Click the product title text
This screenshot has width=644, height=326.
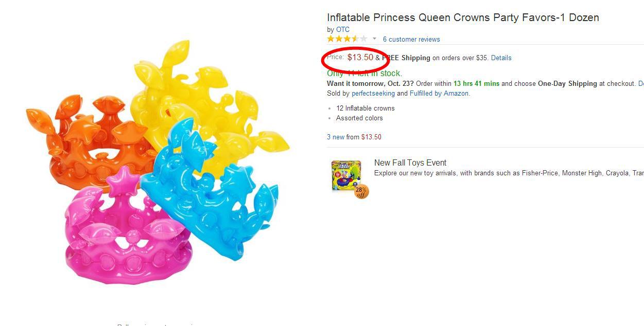click(463, 17)
